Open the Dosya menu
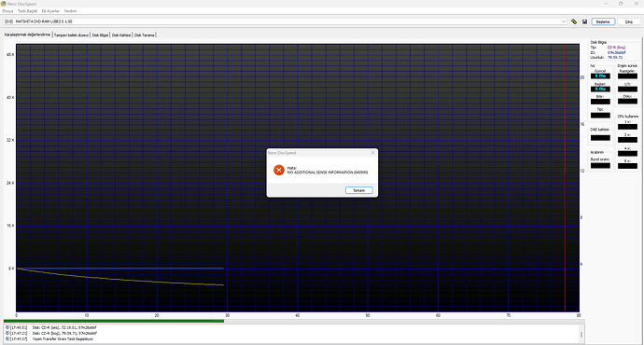Image resolution: width=644 pixels, height=345 pixels. (x=7, y=11)
